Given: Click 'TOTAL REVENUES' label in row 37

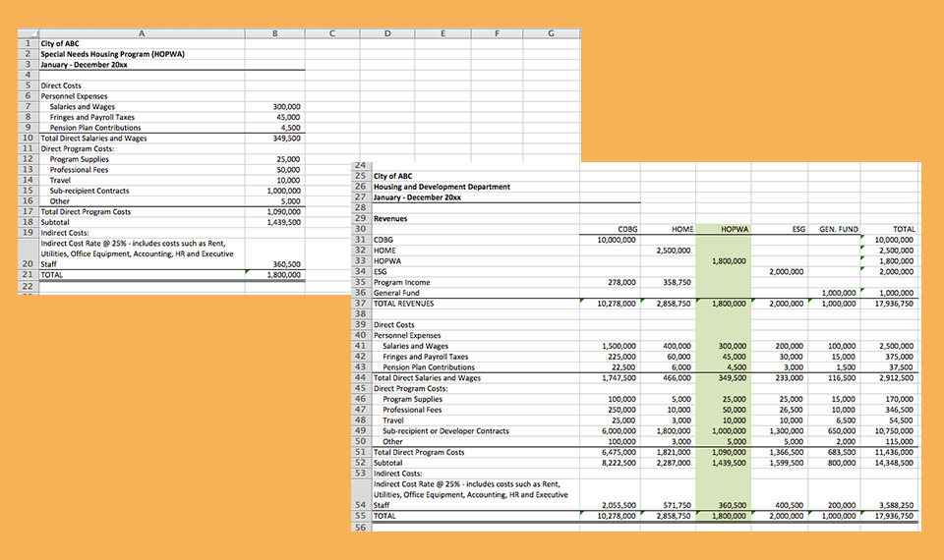Looking at the screenshot, I should tap(403, 304).
